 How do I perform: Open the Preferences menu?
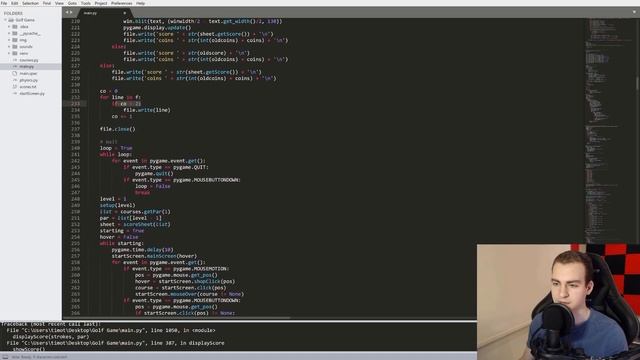(x=122, y=3)
